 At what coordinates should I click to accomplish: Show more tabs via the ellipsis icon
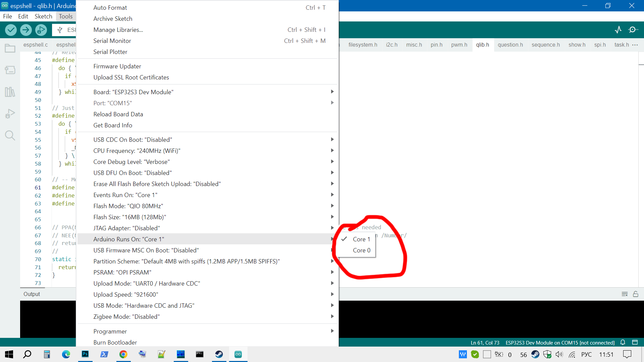pyautogui.click(x=635, y=45)
